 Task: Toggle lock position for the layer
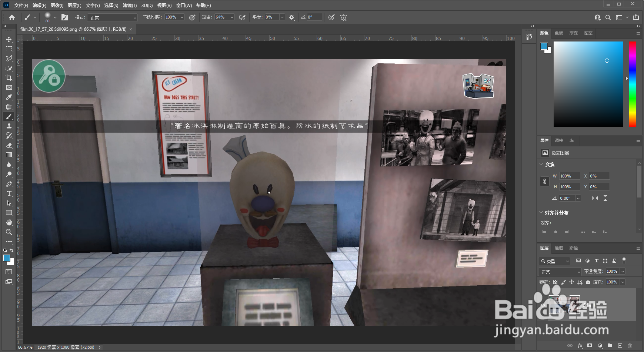571,282
